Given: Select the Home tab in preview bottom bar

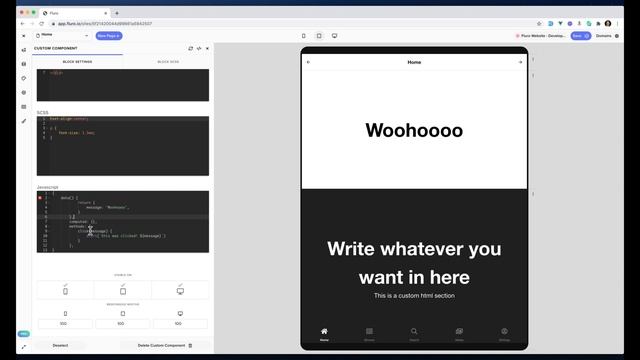Looking at the screenshot, I should tap(324, 334).
